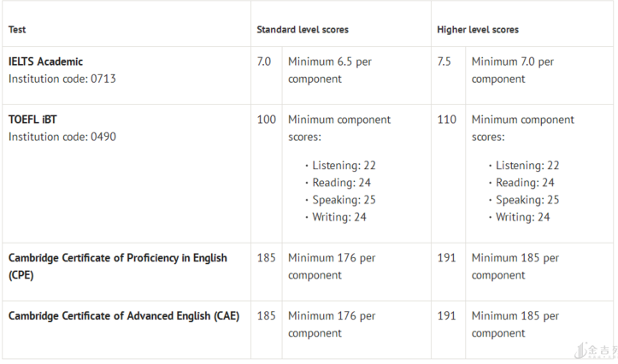Click the TOEFL standard score 100

point(267,120)
